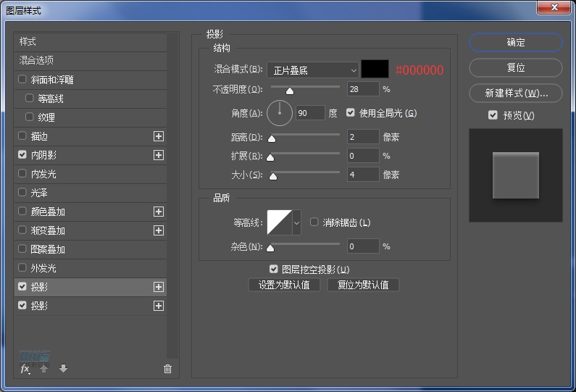
Task: Click the effects list scrollbar
Action: tap(172, 196)
